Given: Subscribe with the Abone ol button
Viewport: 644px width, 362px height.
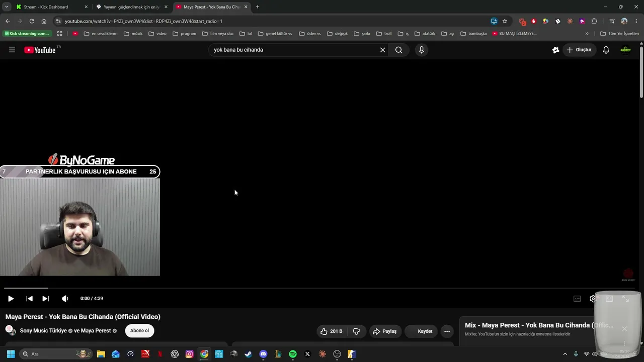Looking at the screenshot, I should [139, 331].
